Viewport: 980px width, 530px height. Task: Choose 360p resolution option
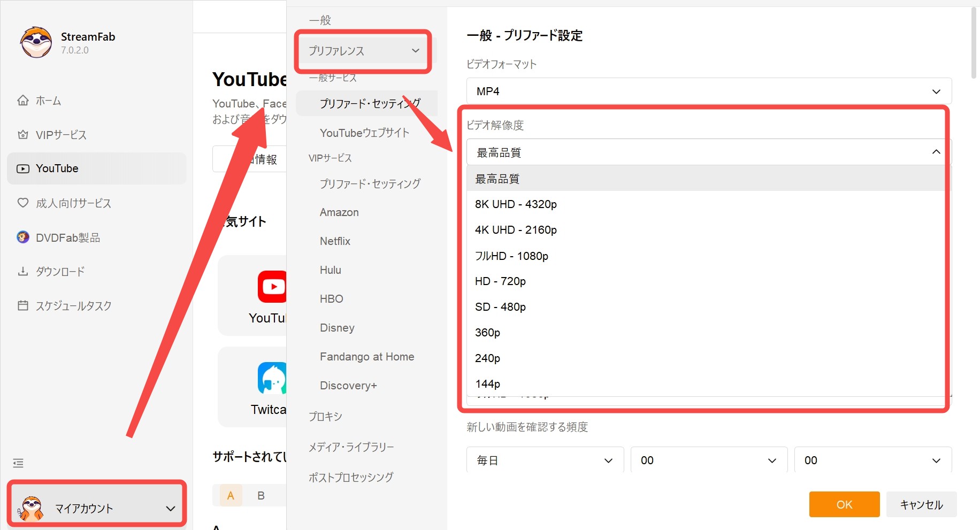click(x=706, y=333)
